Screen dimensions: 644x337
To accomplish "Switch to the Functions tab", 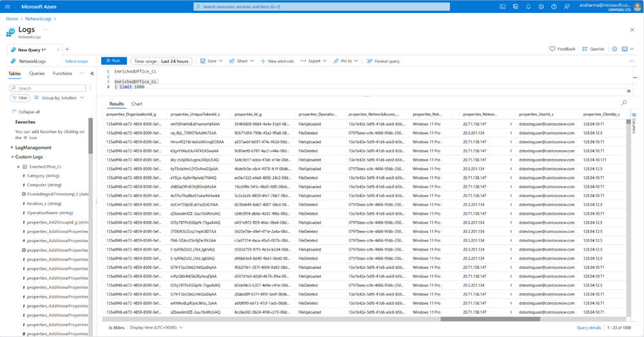I will tap(63, 73).
